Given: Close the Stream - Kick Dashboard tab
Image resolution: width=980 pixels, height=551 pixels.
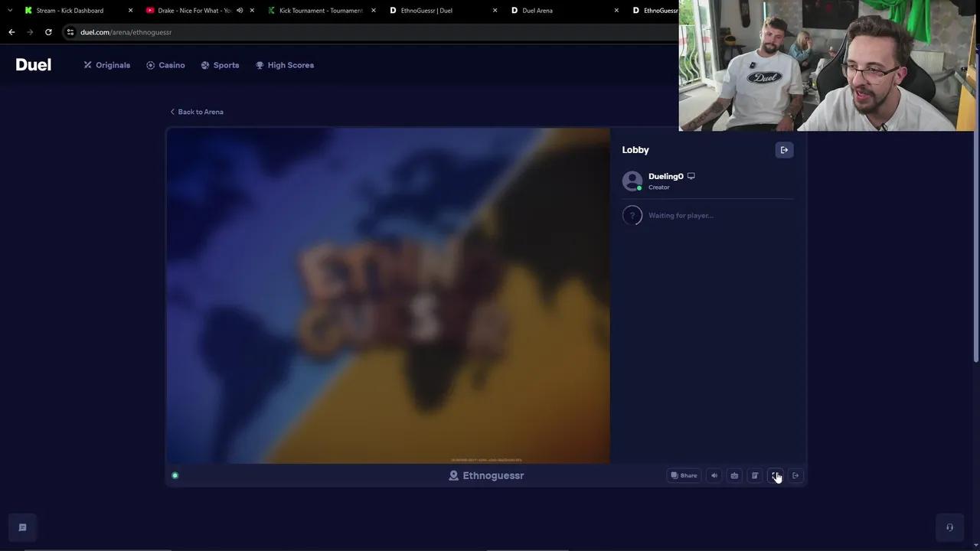Looking at the screenshot, I should point(130,11).
